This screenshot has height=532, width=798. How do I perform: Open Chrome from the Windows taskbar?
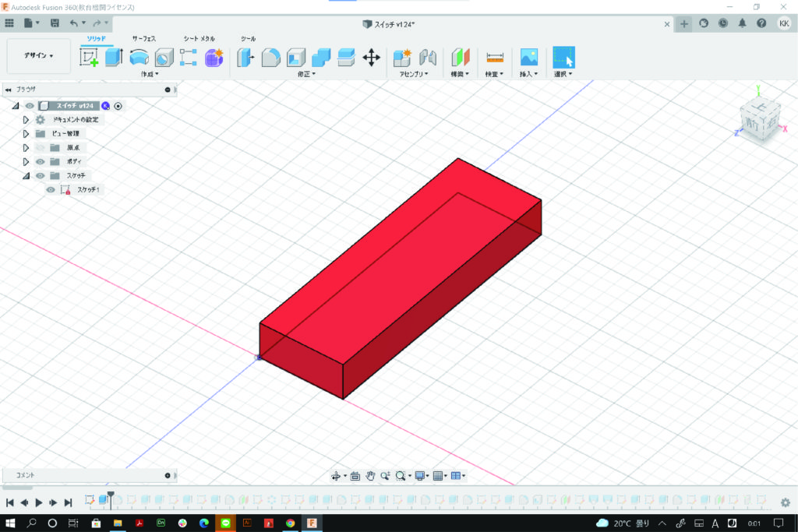click(290, 523)
